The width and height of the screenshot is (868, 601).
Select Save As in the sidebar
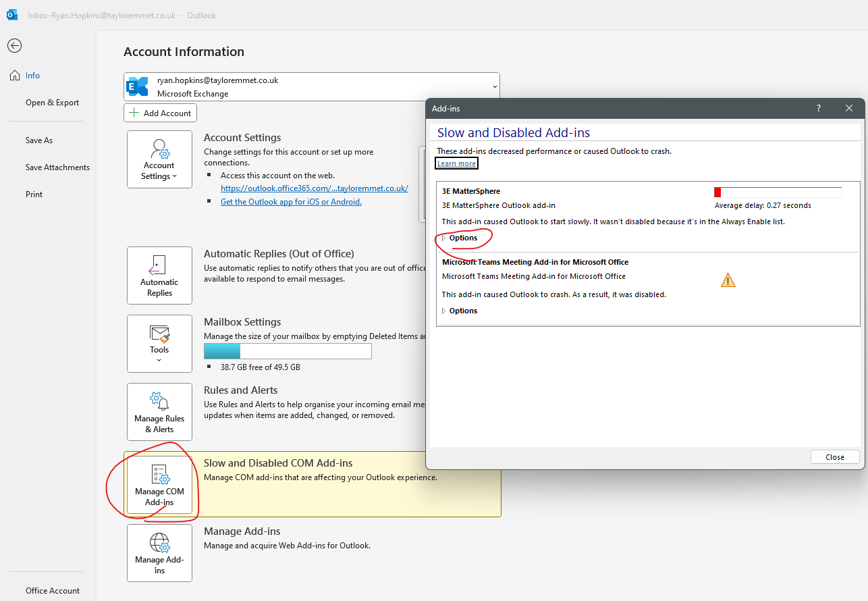[x=39, y=140]
